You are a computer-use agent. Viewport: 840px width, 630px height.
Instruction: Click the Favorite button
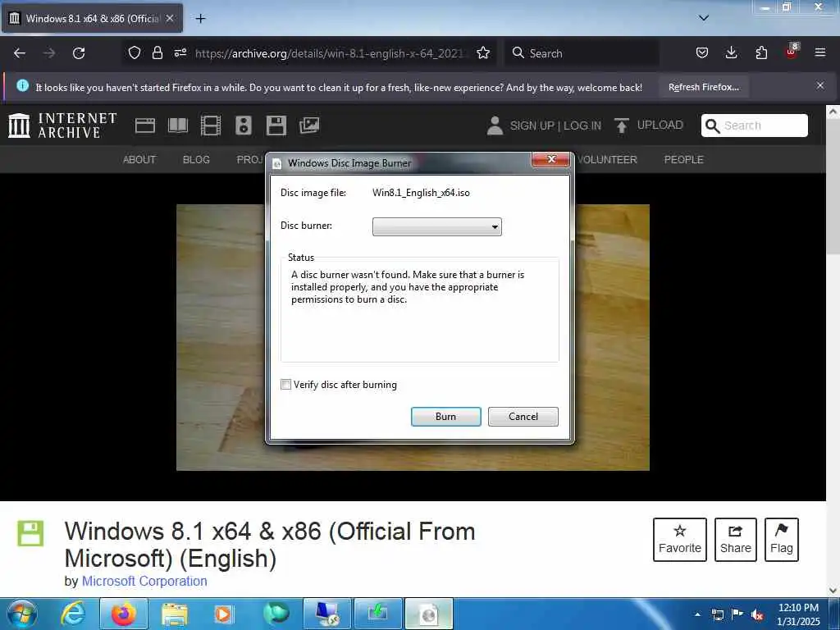(679, 540)
